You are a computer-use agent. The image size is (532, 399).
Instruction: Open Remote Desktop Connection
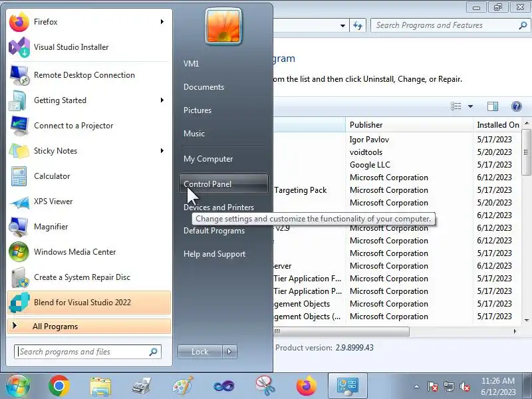[x=88, y=75]
